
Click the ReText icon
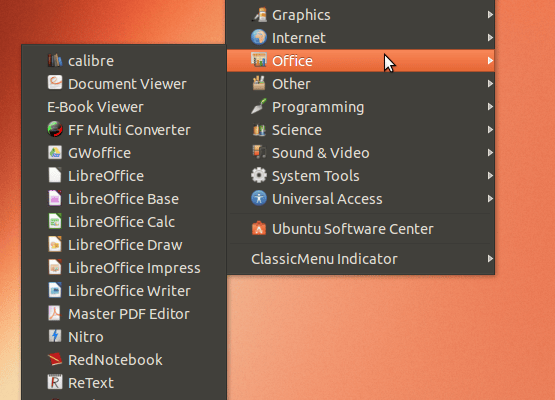click(55, 382)
